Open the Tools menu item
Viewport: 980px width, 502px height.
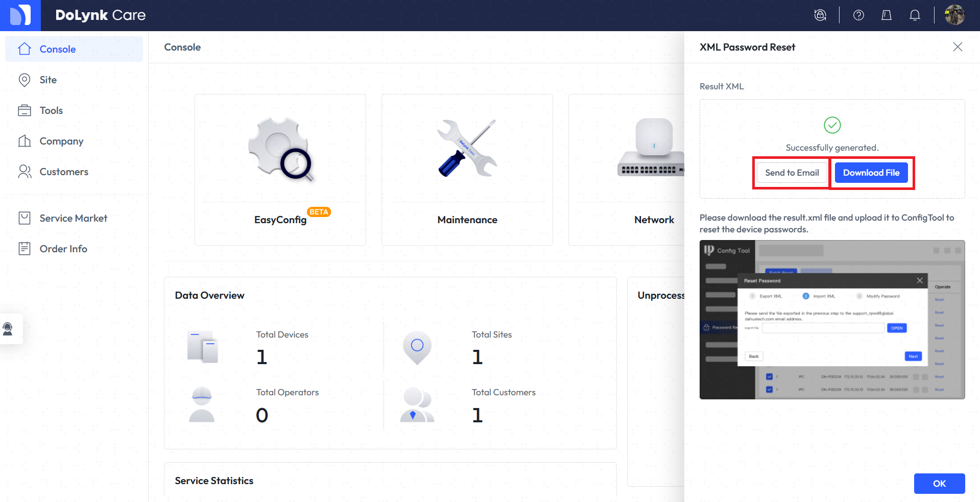(x=74, y=110)
